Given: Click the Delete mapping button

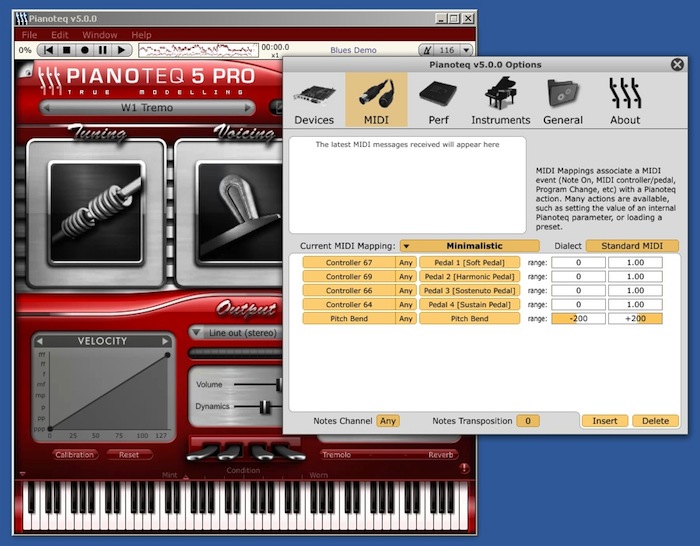Looking at the screenshot, I should [655, 421].
